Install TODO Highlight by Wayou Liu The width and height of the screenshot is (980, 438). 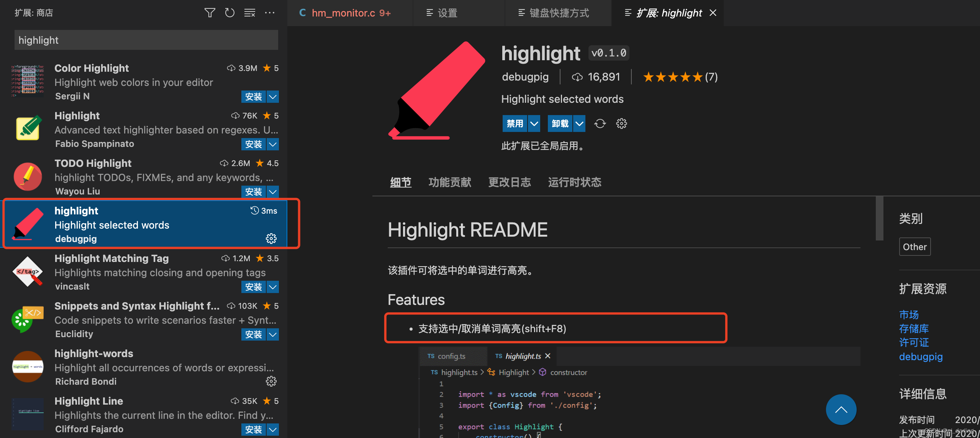coord(254,192)
